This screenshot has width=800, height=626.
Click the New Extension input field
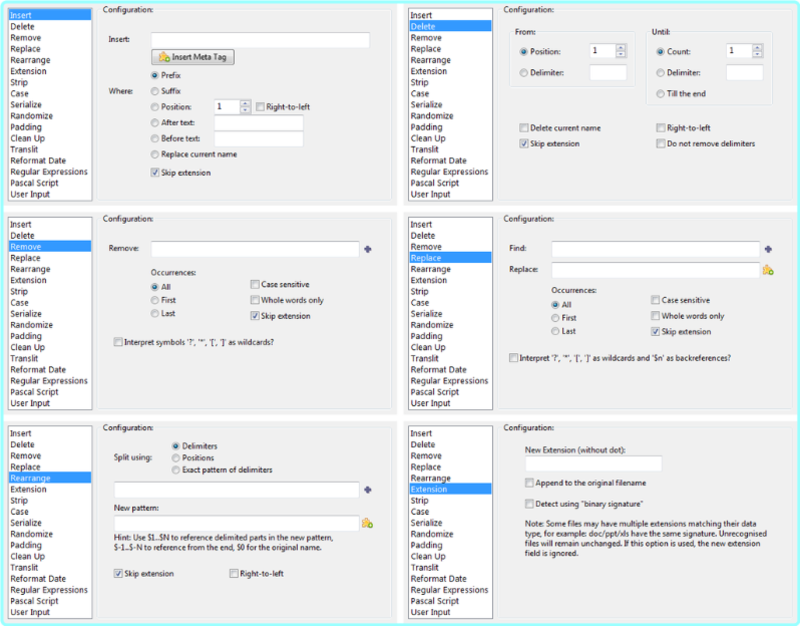[593, 464]
